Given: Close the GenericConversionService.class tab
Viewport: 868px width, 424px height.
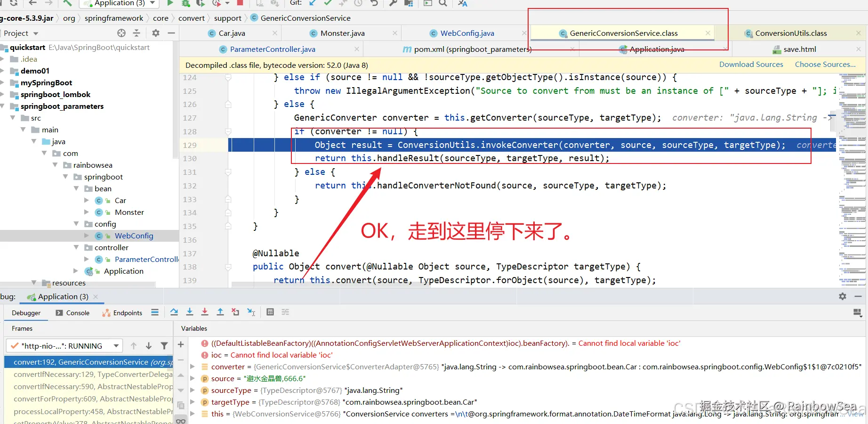Looking at the screenshot, I should click(x=708, y=33).
